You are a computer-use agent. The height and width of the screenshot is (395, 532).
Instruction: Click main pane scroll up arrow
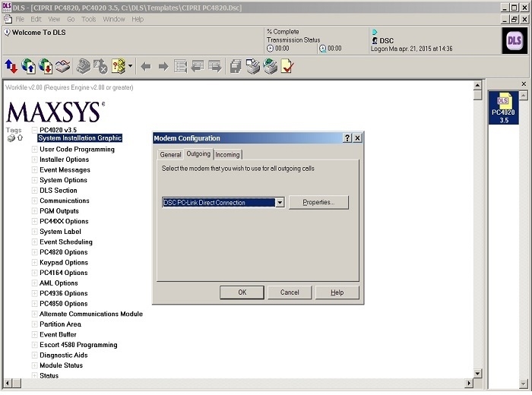477,85
